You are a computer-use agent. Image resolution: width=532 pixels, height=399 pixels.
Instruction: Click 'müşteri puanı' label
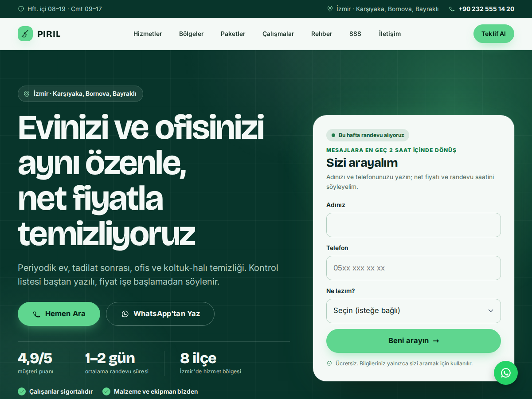click(x=35, y=372)
